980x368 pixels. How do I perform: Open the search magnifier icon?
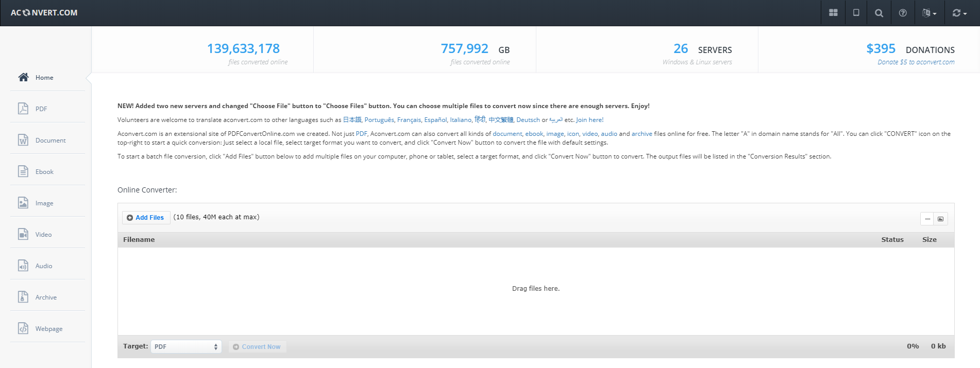point(879,13)
